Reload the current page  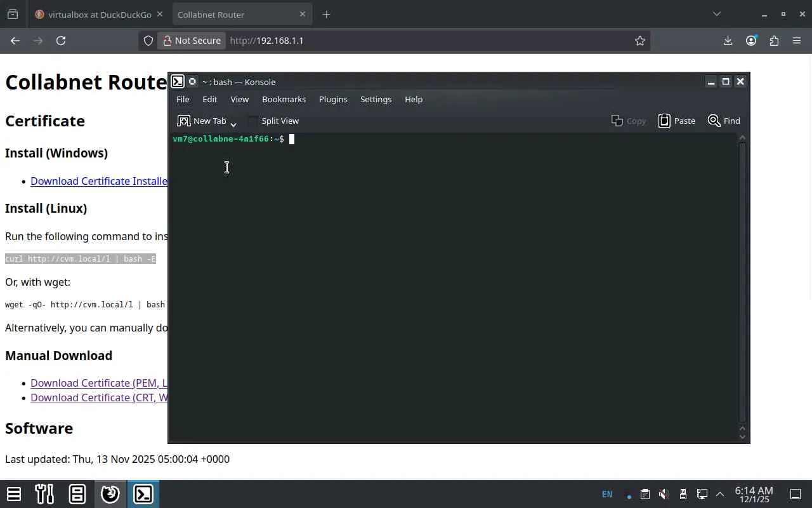tap(61, 41)
